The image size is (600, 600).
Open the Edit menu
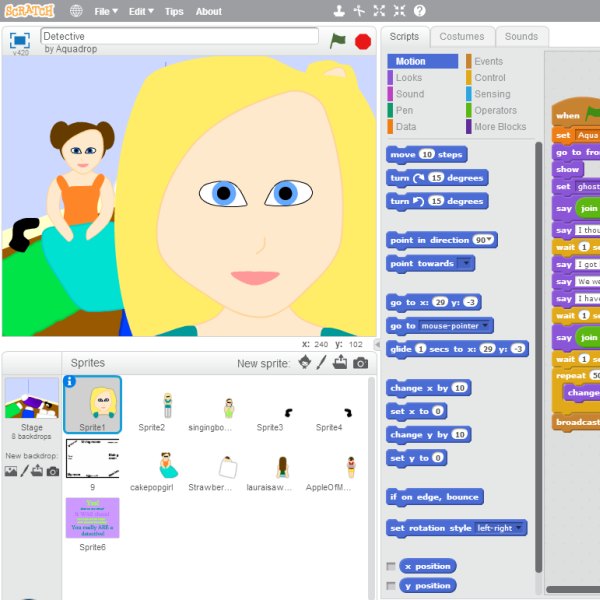pyautogui.click(x=141, y=12)
